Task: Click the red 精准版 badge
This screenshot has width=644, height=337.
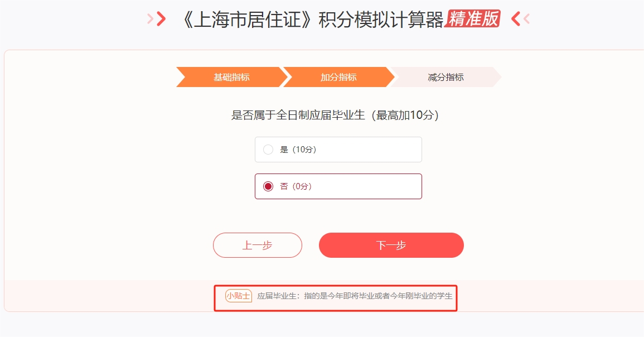Action: (473, 19)
